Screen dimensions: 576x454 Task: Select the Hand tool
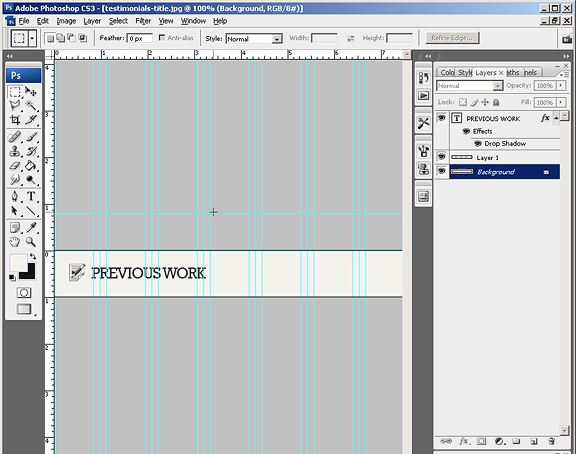pyautogui.click(x=15, y=242)
